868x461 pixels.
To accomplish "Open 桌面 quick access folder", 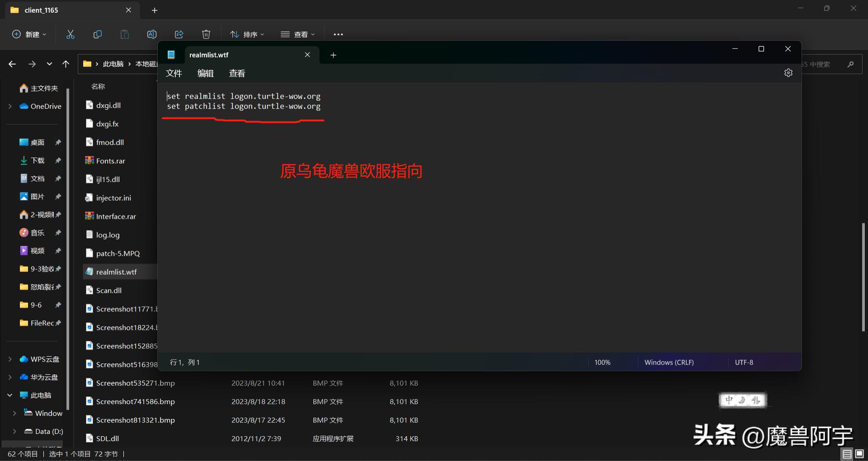I will tap(32, 142).
